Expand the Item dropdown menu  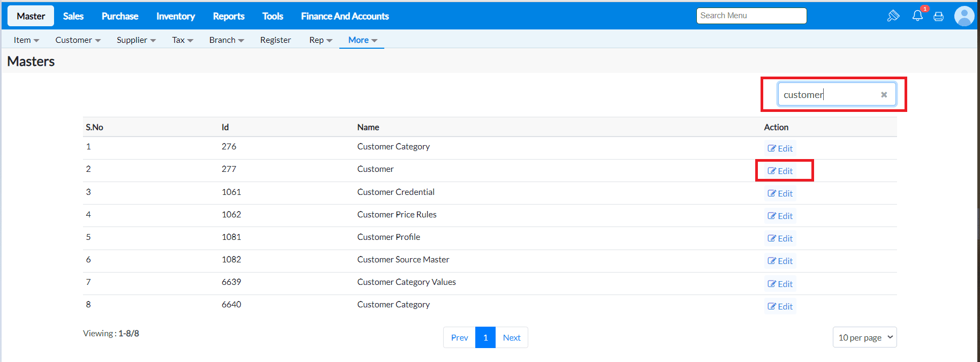[26, 40]
